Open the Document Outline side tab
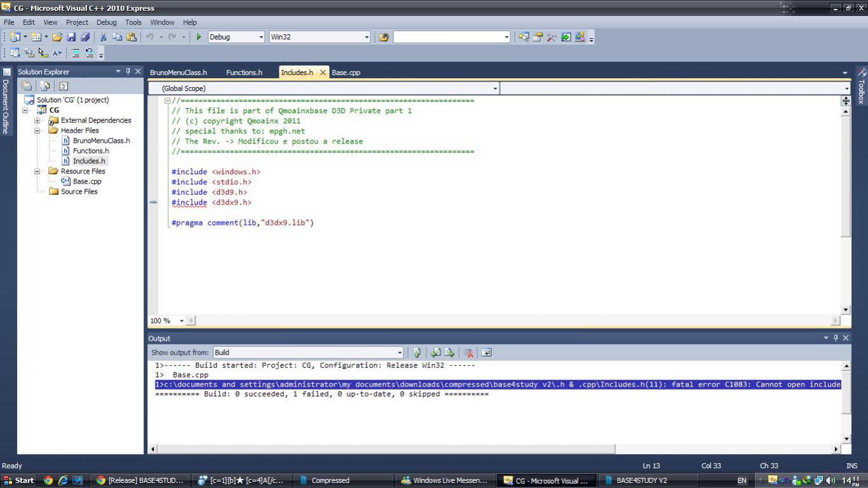The width and height of the screenshot is (868, 488). click(x=6, y=102)
